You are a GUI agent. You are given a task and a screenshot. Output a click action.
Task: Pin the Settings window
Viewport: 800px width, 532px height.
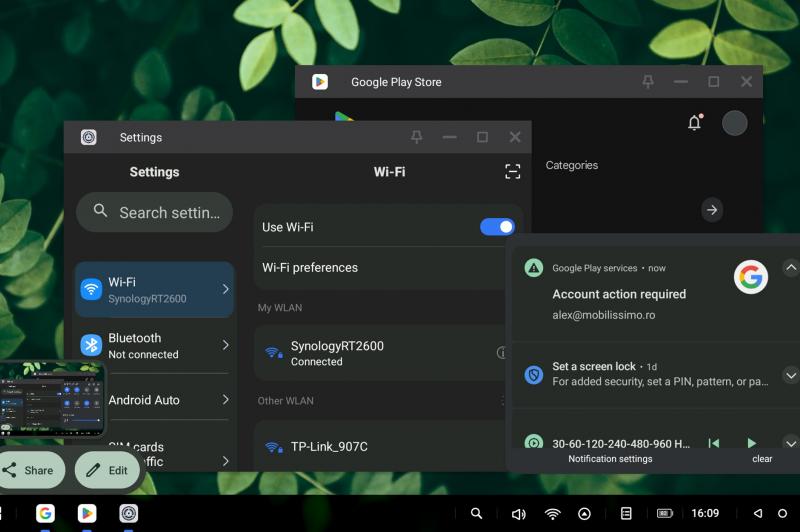417,138
